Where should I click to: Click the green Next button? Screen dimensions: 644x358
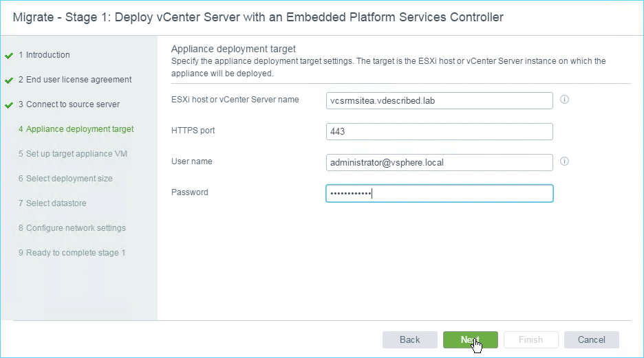coord(470,339)
